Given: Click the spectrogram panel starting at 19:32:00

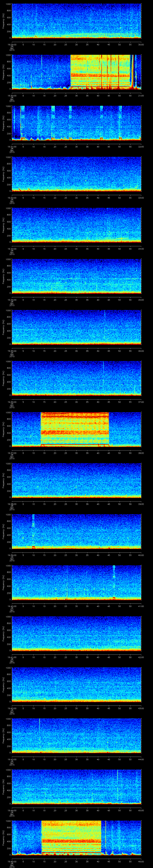Looking at the screenshot, I should click(76, 174).
